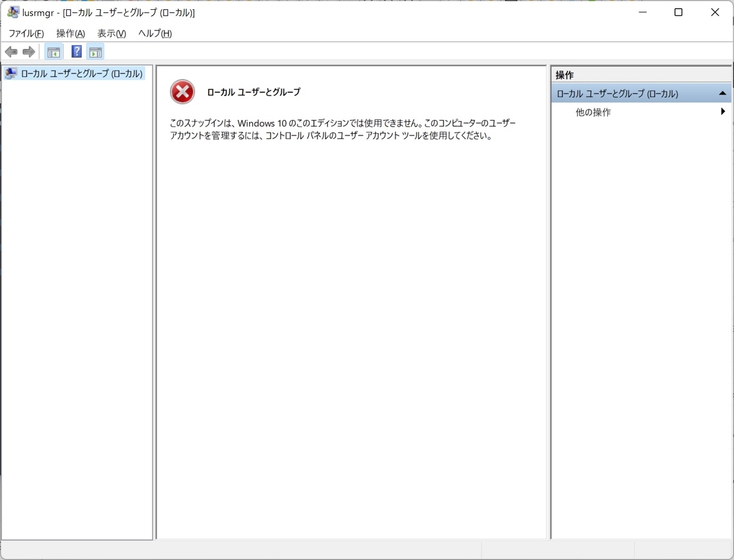This screenshot has width=734, height=560.
Task: Open Help using the question mark toolbar icon
Action: coord(75,51)
